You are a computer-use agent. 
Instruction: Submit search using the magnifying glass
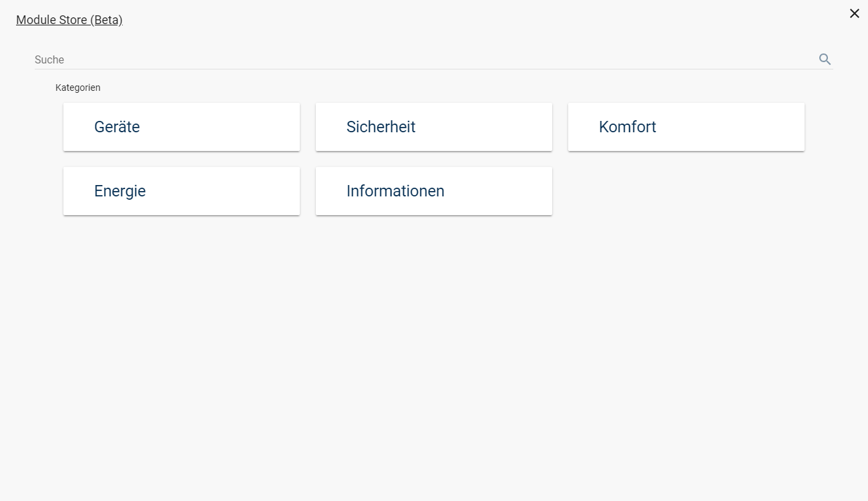click(825, 59)
